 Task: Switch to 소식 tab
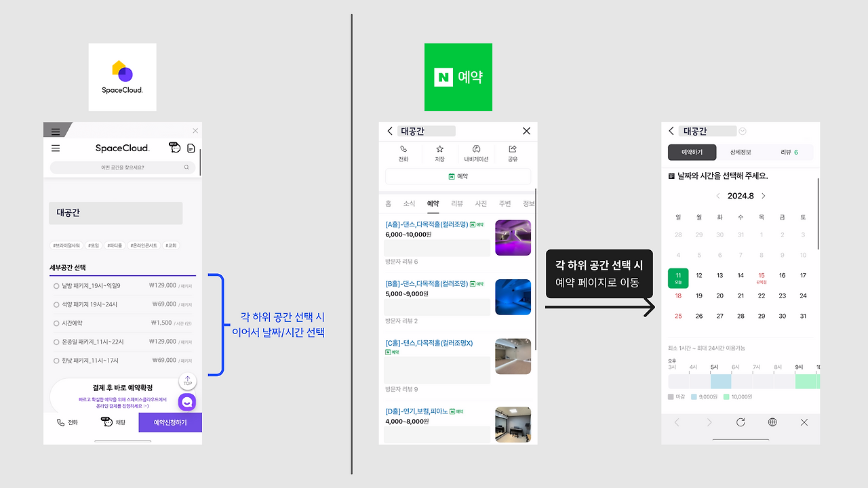point(410,203)
